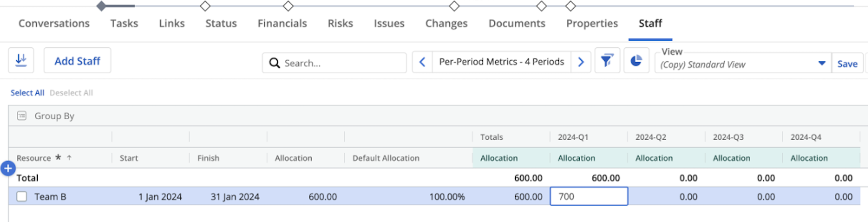Click the 2024-Q1 allocation input field
Viewport: 868px width, 222px height.
tap(588, 197)
